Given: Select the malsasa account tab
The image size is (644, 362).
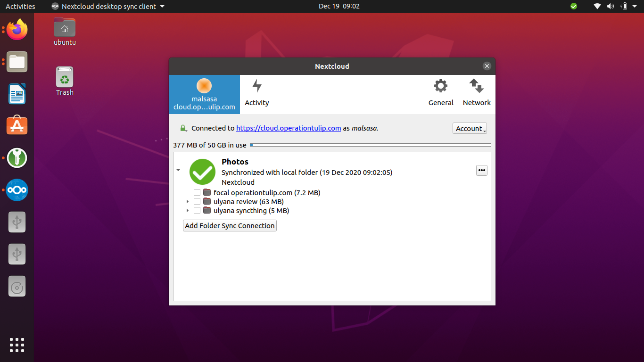Looking at the screenshot, I should point(204,94).
